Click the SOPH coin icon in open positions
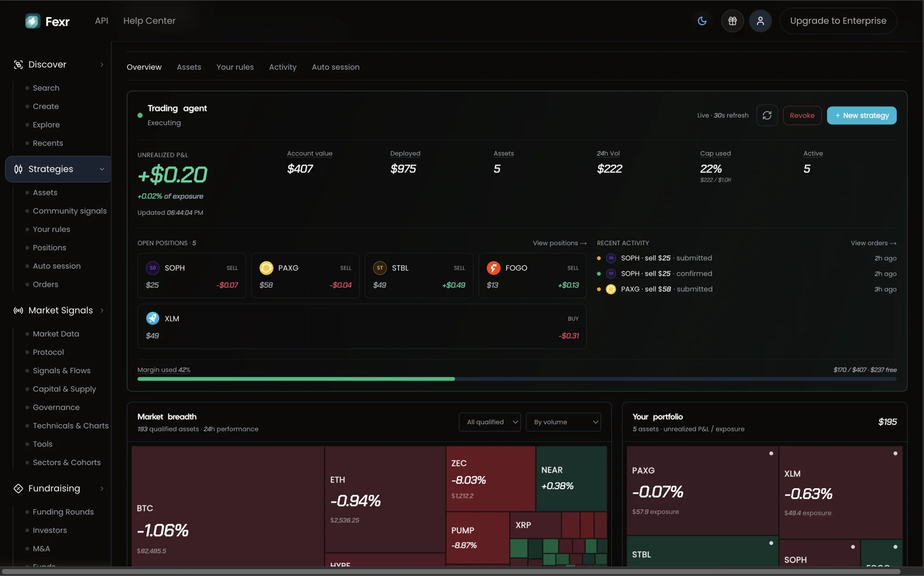Screen dimensions: 924x576 pyautogui.click(x=152, y=268)
